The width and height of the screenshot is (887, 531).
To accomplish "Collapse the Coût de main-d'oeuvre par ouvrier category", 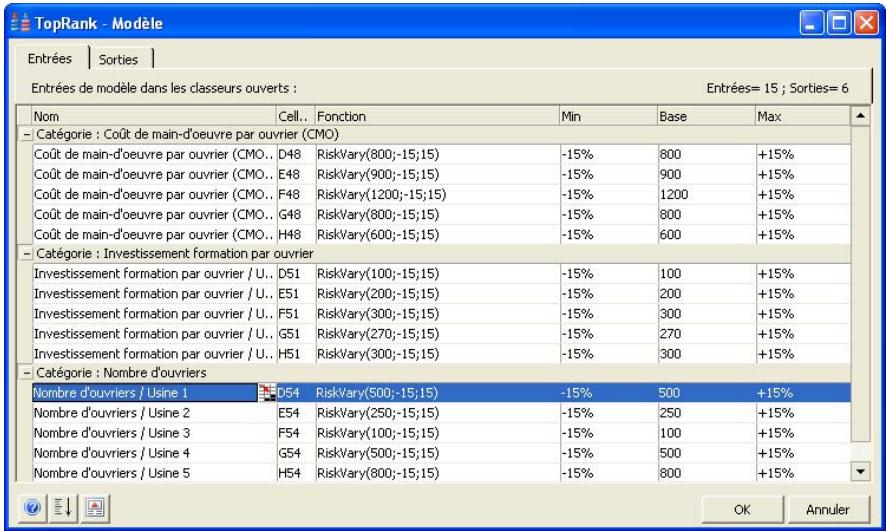I will pyautogui.click(x=26, y=135).
